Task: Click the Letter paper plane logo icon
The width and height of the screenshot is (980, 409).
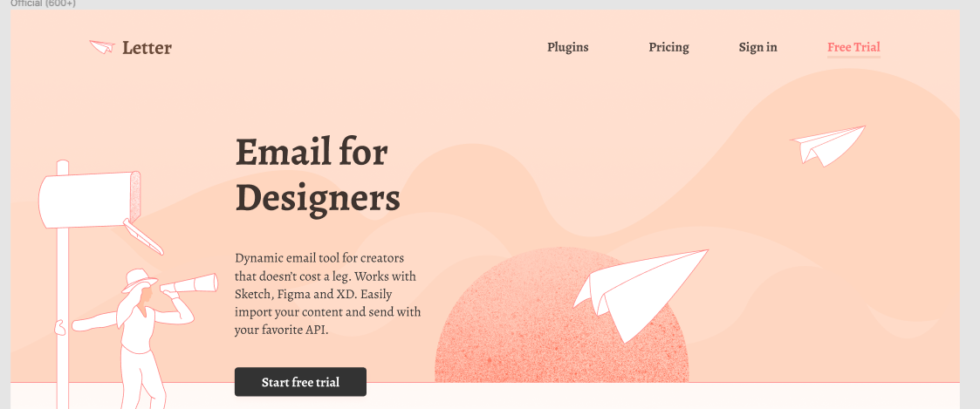Action: coord(102,47)
